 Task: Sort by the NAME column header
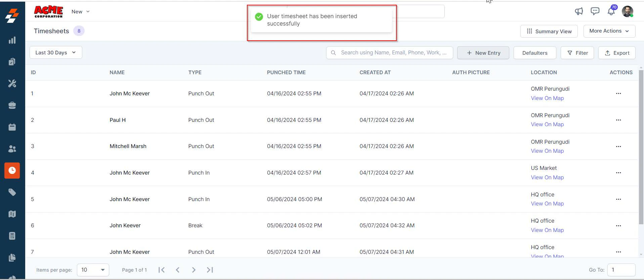117,73
